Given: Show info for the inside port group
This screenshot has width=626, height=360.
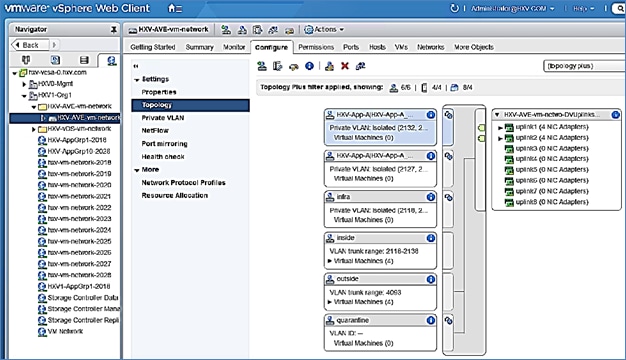Looking at the screenshot, I should coord(430,238).
